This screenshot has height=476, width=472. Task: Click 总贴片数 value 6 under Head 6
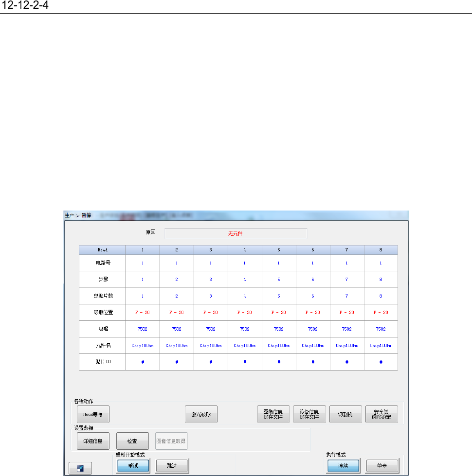tap(313, 296)
